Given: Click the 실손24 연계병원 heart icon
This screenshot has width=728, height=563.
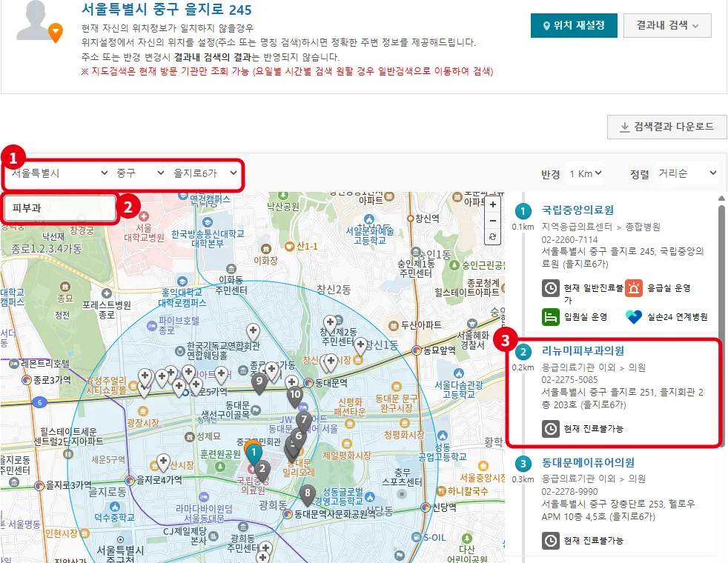Looking at the screenshot, I should (x=633, y=317).
